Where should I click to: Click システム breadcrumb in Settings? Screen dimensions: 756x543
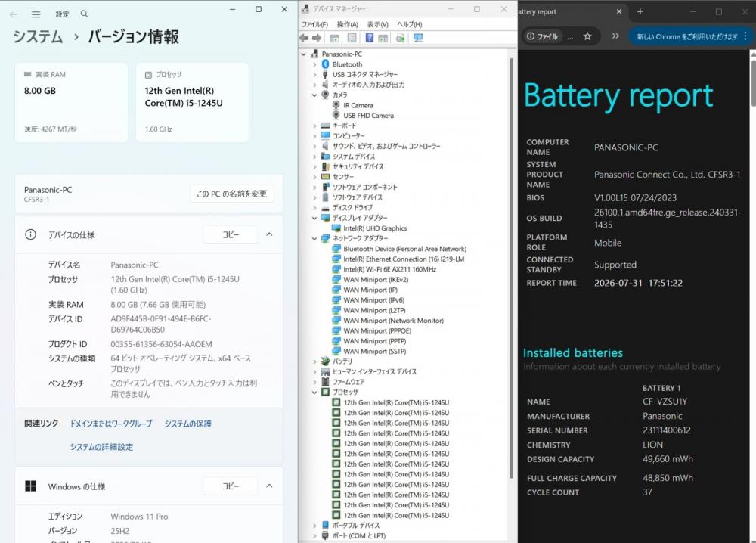(38, 36)
